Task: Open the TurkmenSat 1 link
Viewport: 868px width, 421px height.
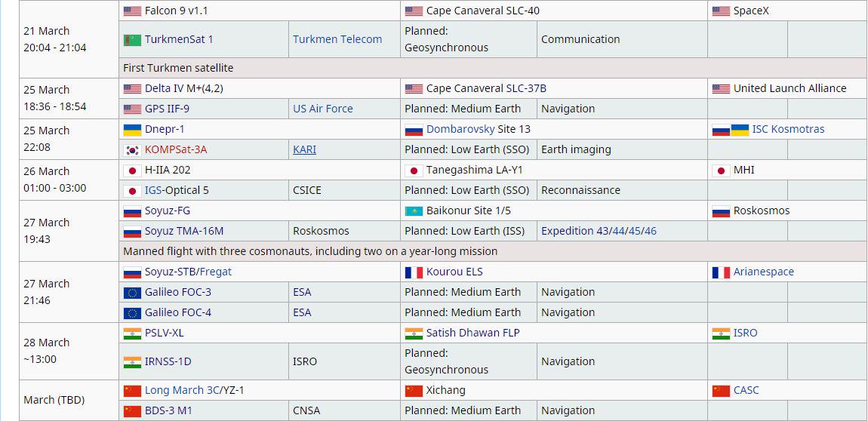Action: [x=179, y=39]
